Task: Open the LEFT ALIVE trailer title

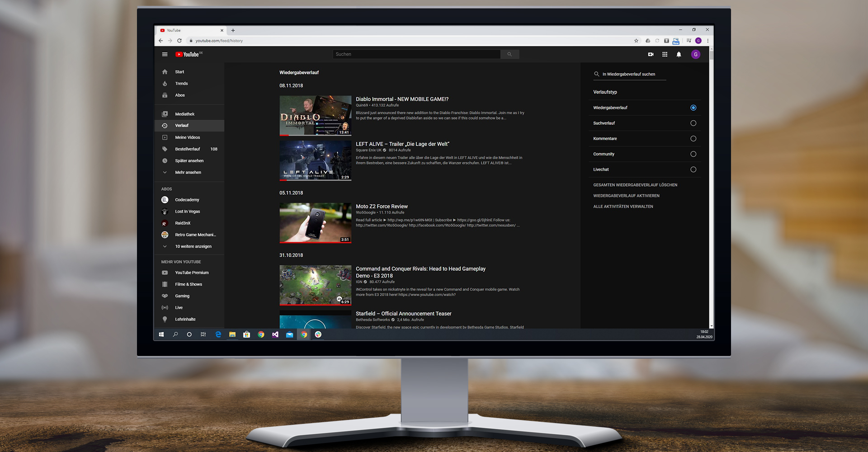Action: coord(402,144)
